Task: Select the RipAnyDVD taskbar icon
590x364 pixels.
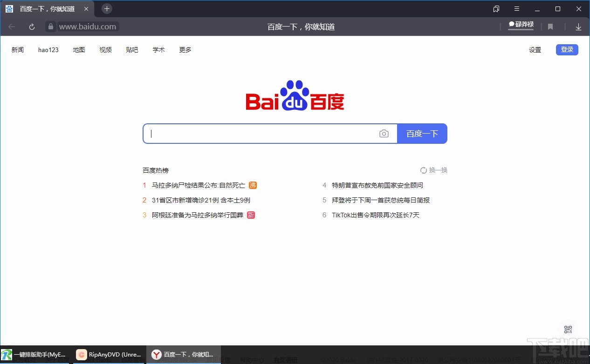Action: 108,354
